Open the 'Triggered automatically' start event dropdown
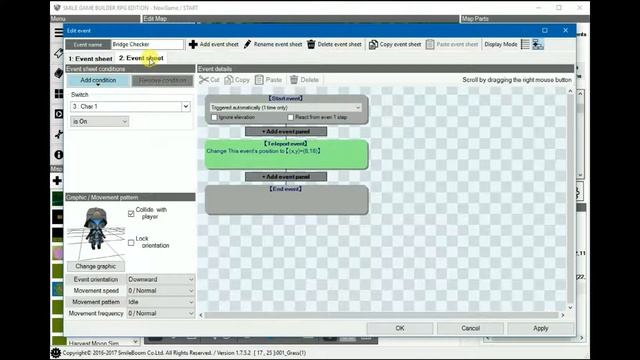Viewport: 640px width, 360px height. (x=285, y=108)
